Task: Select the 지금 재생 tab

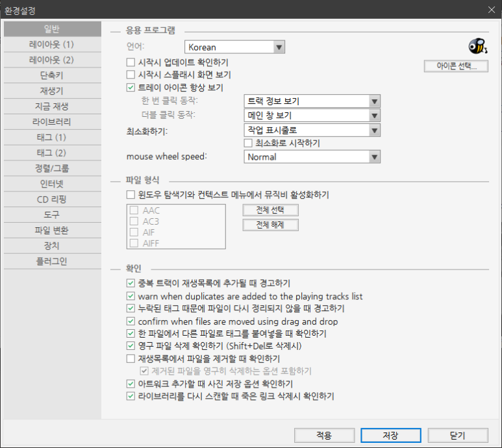Action: click(52, 106)
